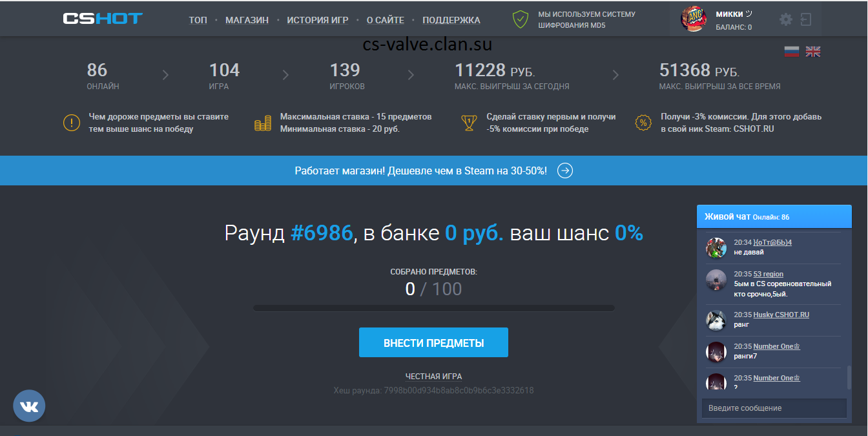
Task: Click the percent commission badge icon
Action: point(643,123)
